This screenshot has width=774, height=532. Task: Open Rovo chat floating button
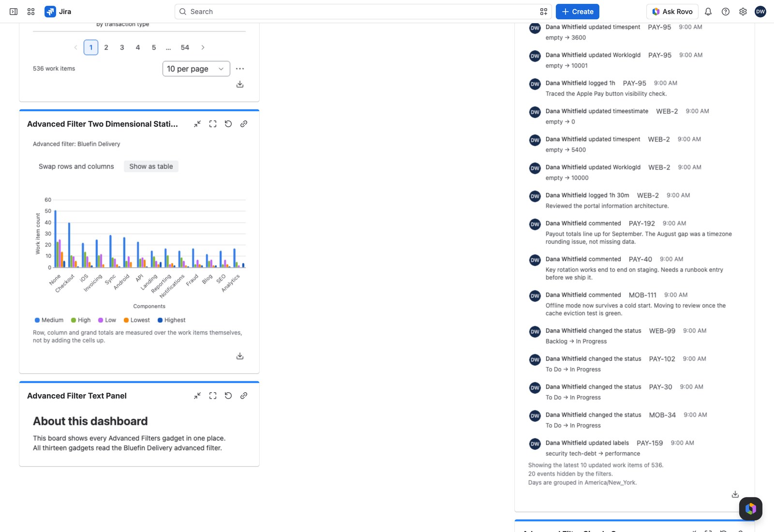(x=751, y=509)
